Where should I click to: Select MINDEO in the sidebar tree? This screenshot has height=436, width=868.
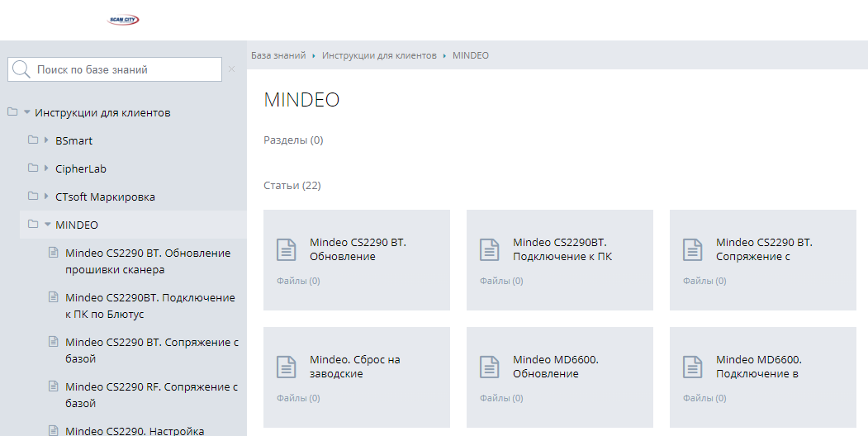tap(76, 225)
